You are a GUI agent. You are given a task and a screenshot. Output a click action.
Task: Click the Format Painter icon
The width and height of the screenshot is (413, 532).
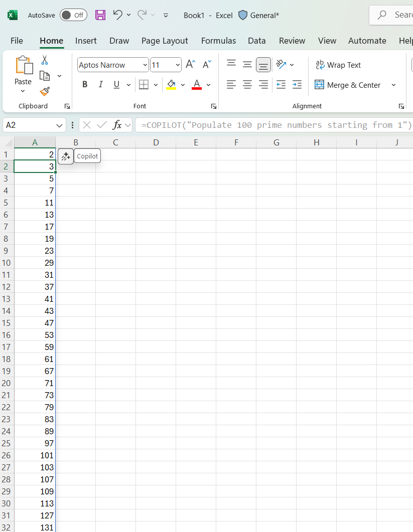point(44,92)
